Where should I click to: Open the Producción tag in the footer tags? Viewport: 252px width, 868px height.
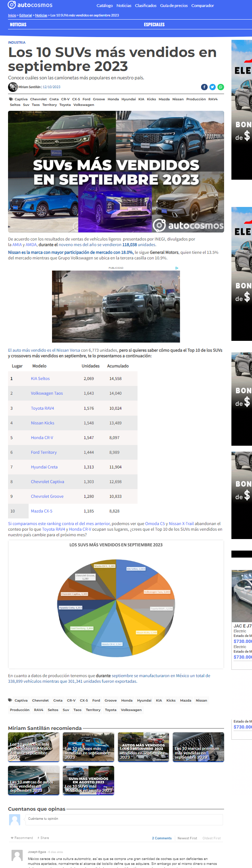pyautogui.click(x=20, y=710)
